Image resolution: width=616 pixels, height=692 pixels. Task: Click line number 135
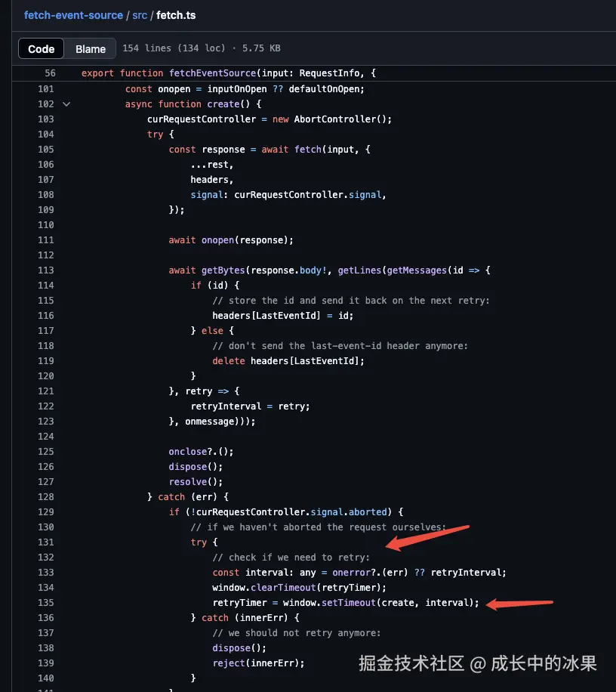(x=46, y=603)
